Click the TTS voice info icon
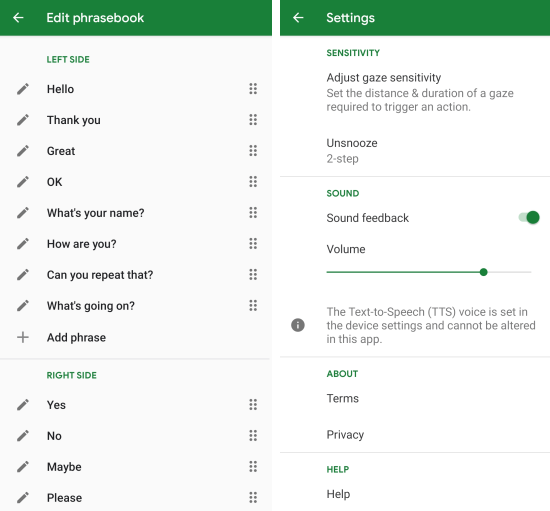Image resolution: width=550 pixels, height=511 pixels. click(298, 325)
